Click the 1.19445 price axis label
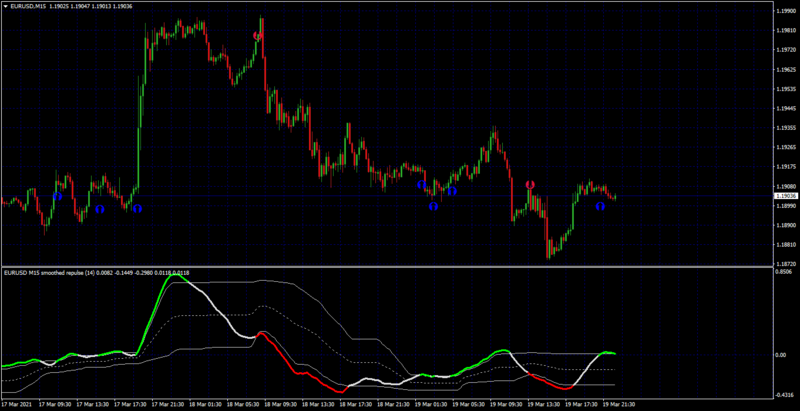The height and width of the screenshot is (411, 800). pyautogui.click(x=785, y=108)
